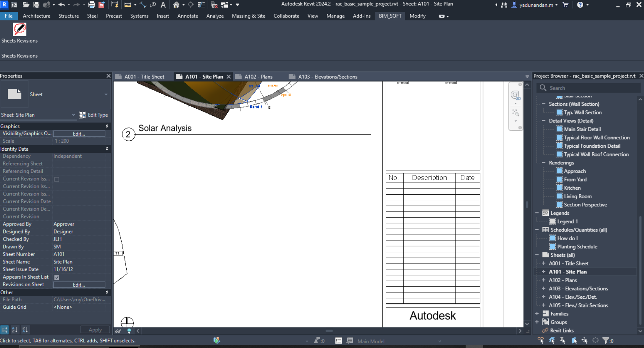Collapse the Renderings tree node
Screen dimensions: 644x348
coord(544,162)
